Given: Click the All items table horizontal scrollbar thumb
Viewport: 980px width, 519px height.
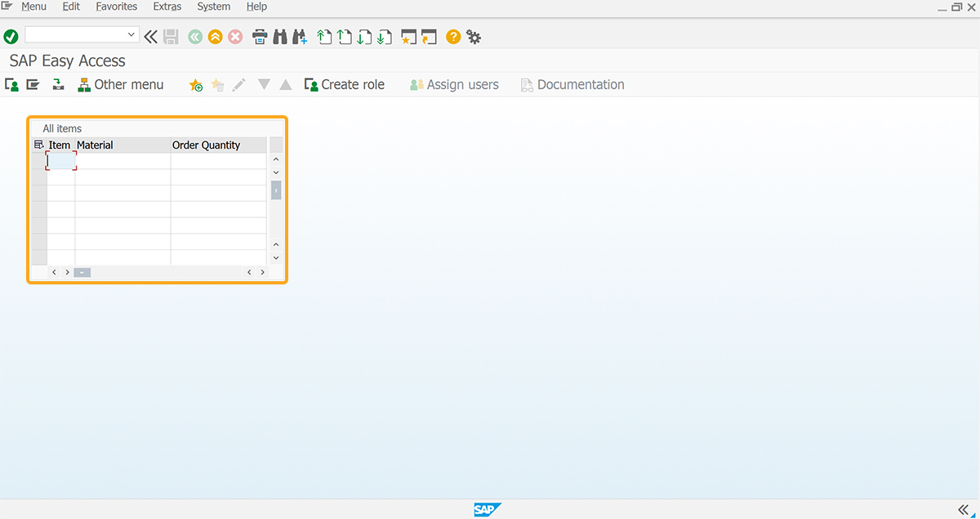Looking at the screenshot, I should [x=82, y=272].
